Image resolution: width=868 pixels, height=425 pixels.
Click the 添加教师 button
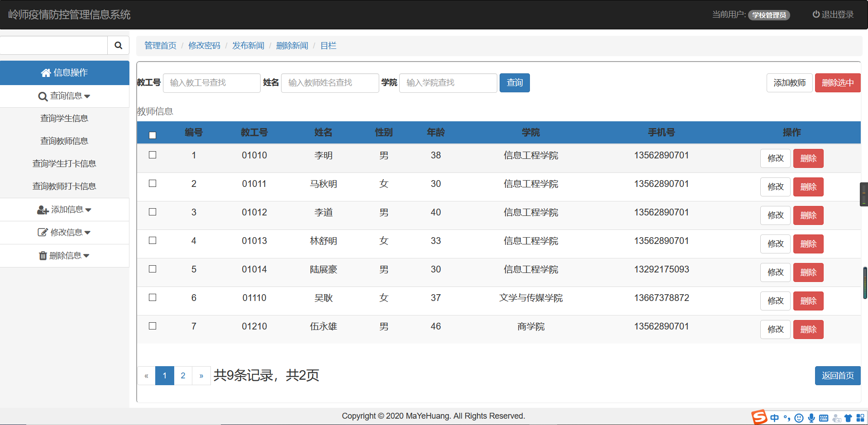tap(789, 83)
